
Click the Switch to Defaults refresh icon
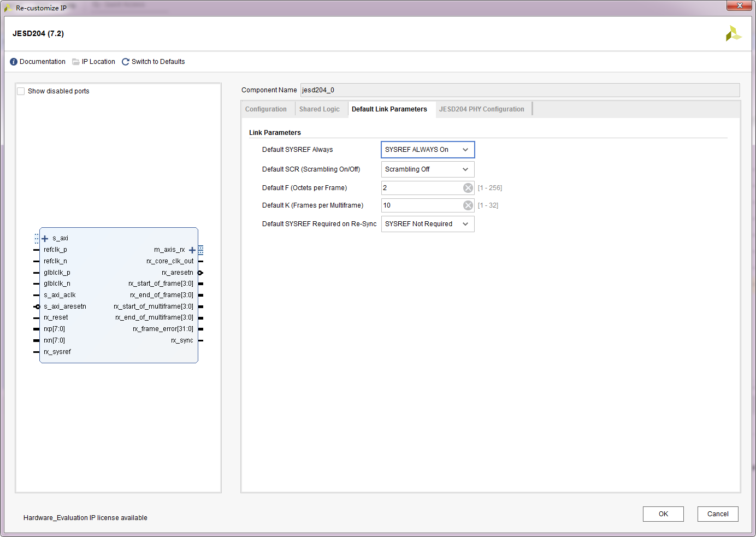coord(126,62)
